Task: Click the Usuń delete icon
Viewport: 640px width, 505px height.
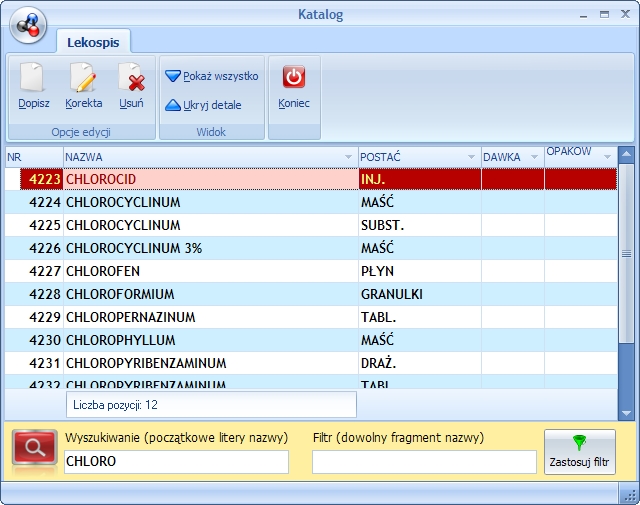Action: (x=131, y=80)
